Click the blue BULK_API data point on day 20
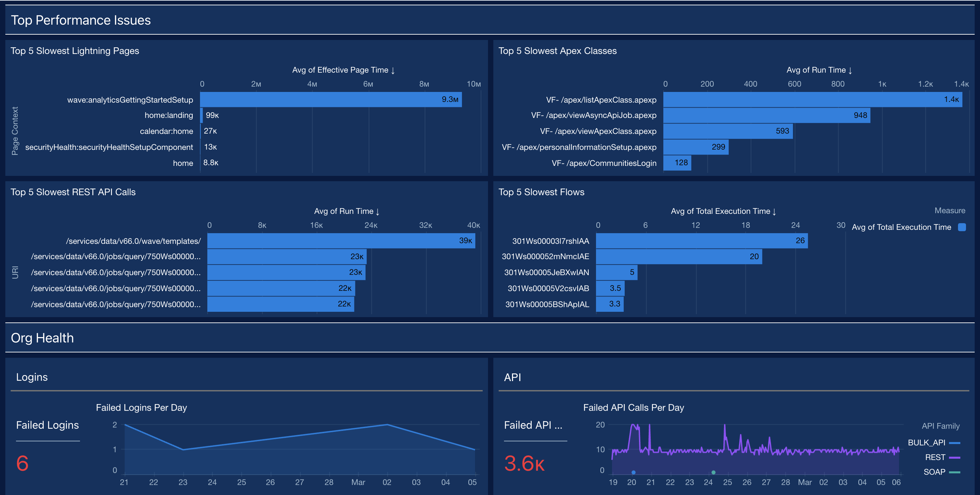980x495 pixels. click(x=633, y=473)
